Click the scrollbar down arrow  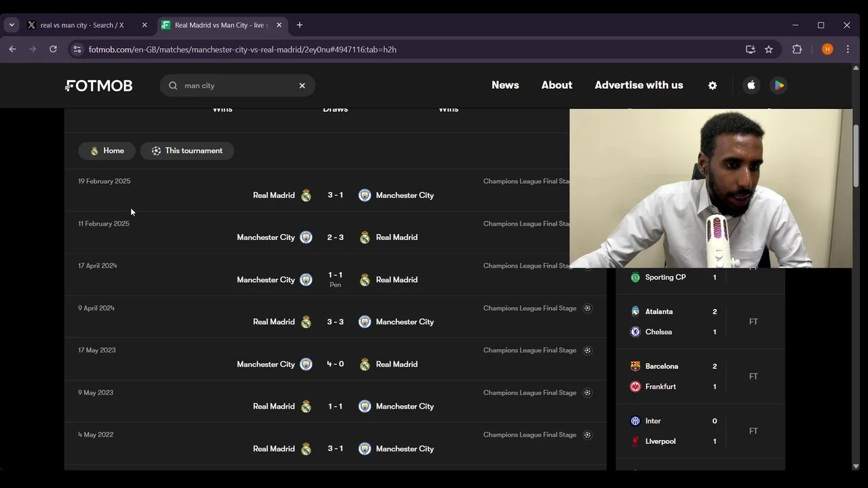click(x=856, y=466)
